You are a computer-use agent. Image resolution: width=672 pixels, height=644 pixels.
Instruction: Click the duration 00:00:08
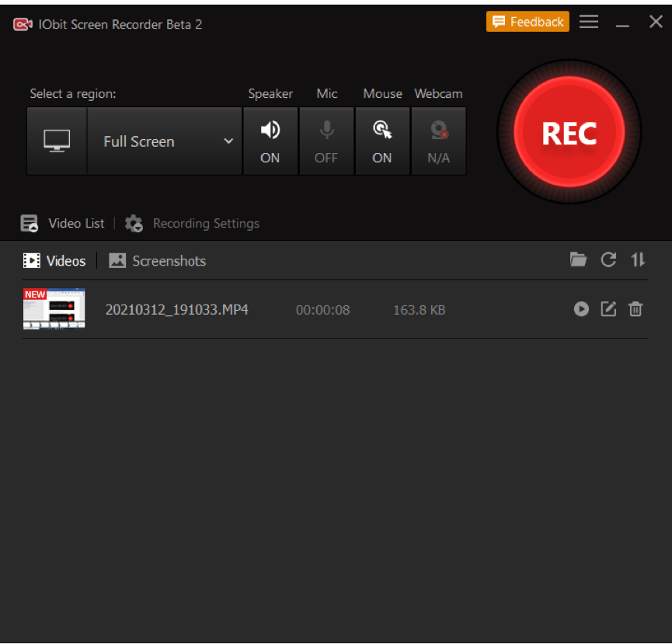click(322, 310)
